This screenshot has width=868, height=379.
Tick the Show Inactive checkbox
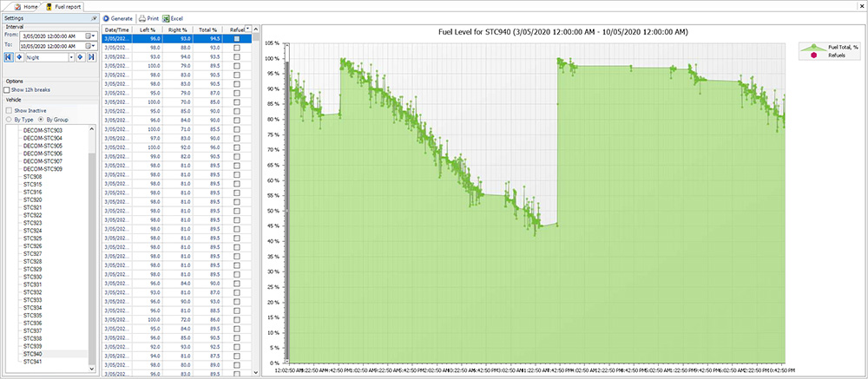point(9,110)
